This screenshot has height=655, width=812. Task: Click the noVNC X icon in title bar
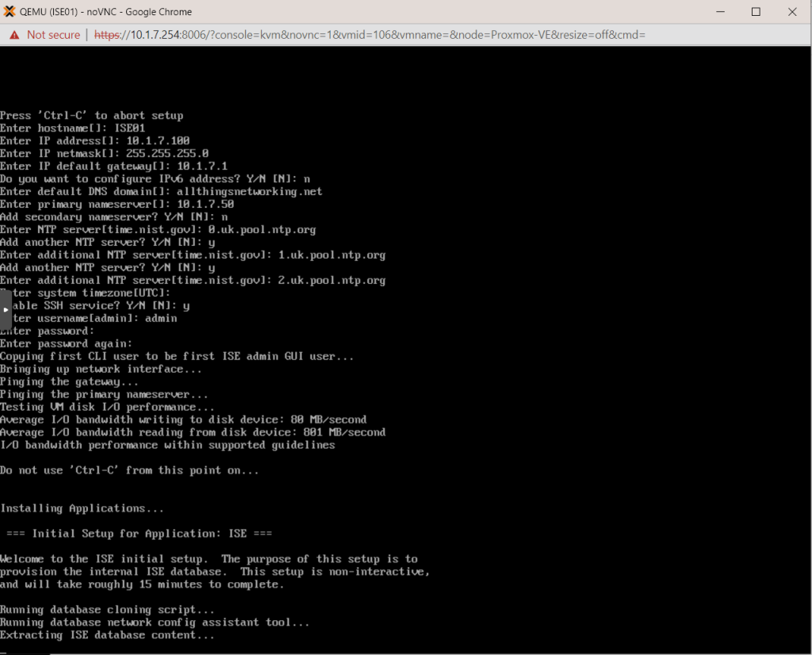(10, 11)
